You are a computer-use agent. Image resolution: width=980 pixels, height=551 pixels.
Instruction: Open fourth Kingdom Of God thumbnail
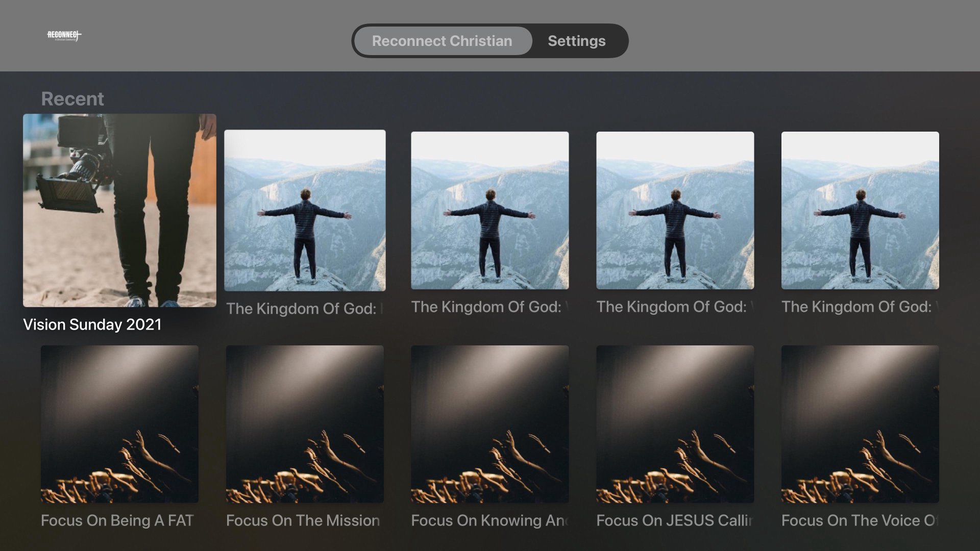pos(860,210)
